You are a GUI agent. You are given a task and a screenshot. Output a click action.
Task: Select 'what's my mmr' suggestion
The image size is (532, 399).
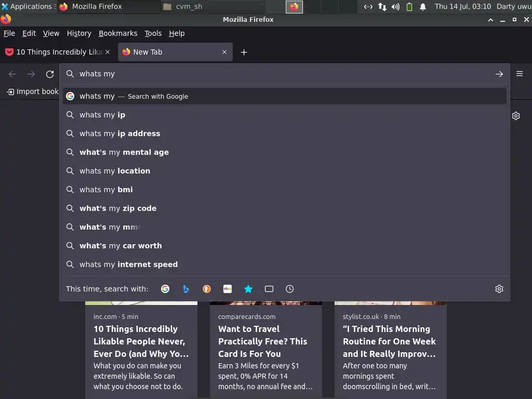point(284,227)
